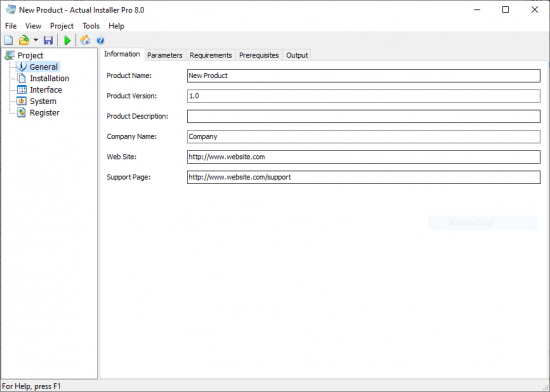Open the View menu
Image resolution: width=550 pixels, height=392 pixels.
(x=33, y=26)
